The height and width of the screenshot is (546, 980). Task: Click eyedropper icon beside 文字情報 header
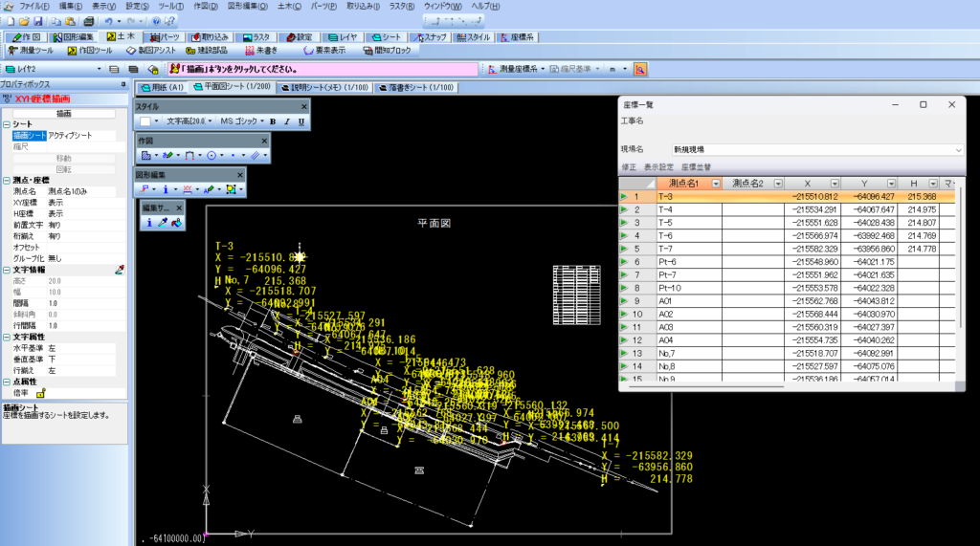(x=120, y=270)
